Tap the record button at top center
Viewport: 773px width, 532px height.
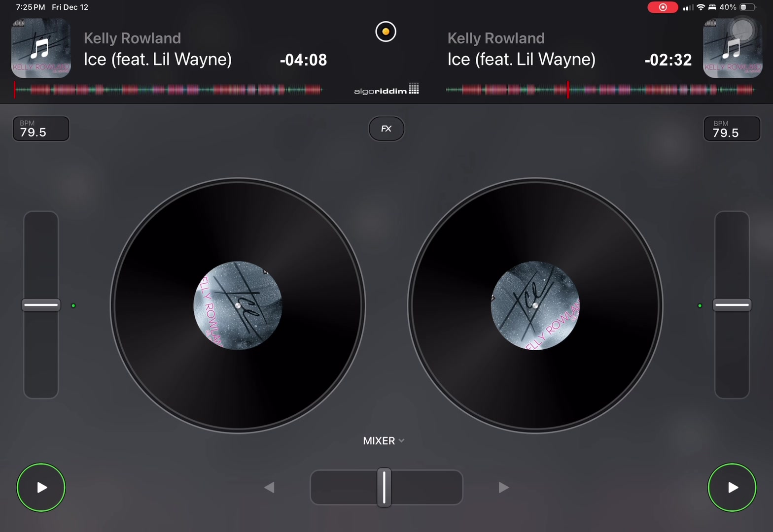386,32
